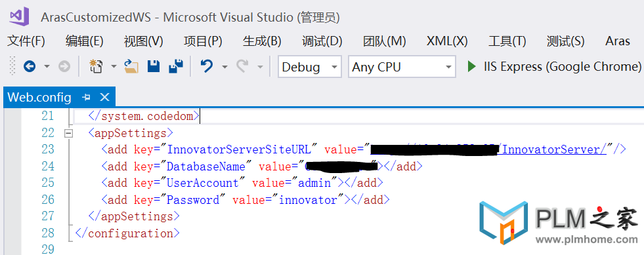Expand the Undo history dropdown arrow
644x255 pixels.
225,66
